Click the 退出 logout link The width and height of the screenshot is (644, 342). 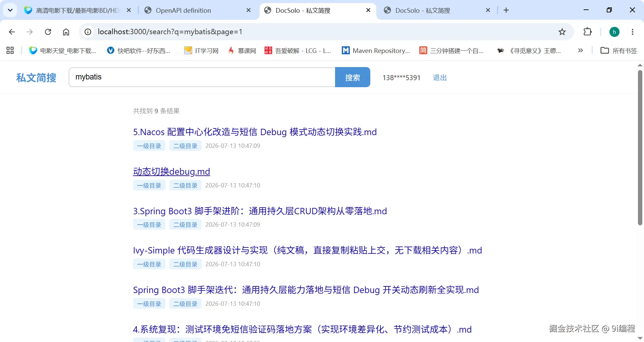[x=440, y=78]
